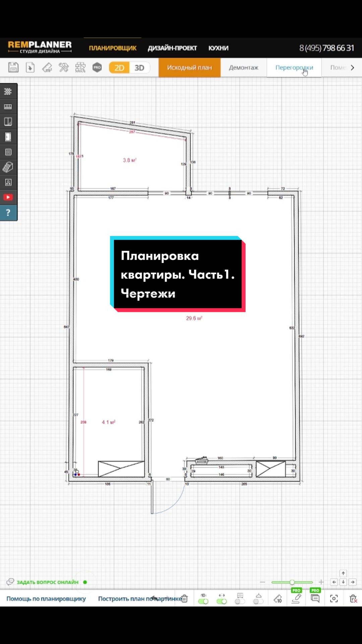Screen dimensions: 362x644
Task: Click the fit-to-screen focus icon
Action: [334, 599]
